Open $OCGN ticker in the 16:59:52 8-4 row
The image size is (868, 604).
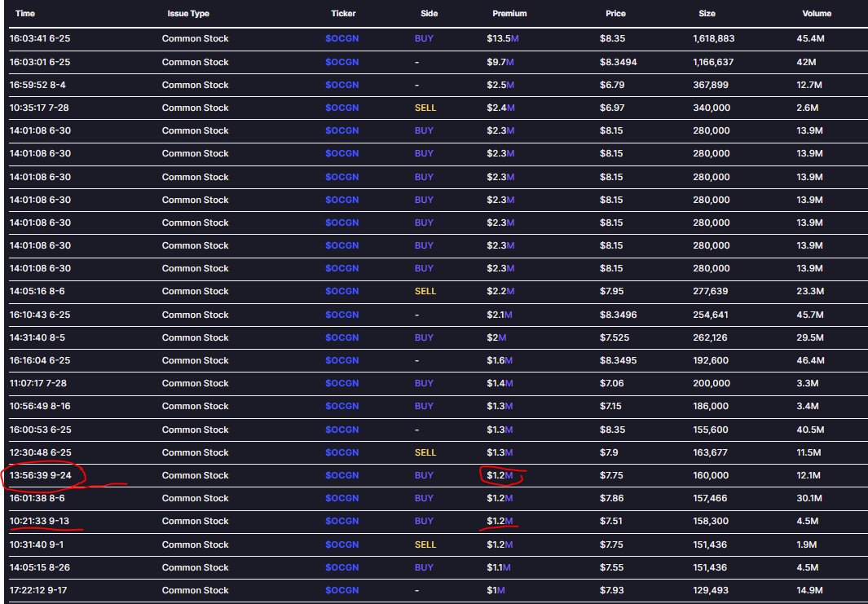click(341, 85)
